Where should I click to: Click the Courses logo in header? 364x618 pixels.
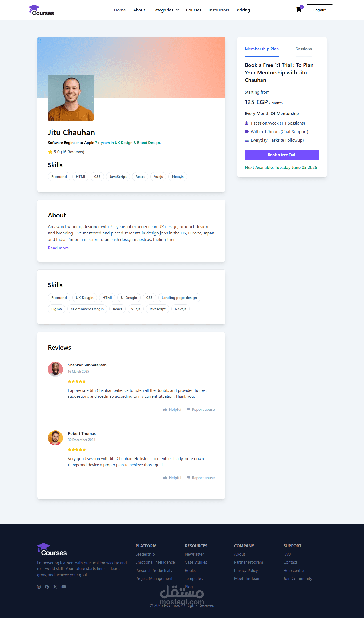coord(41,10)
